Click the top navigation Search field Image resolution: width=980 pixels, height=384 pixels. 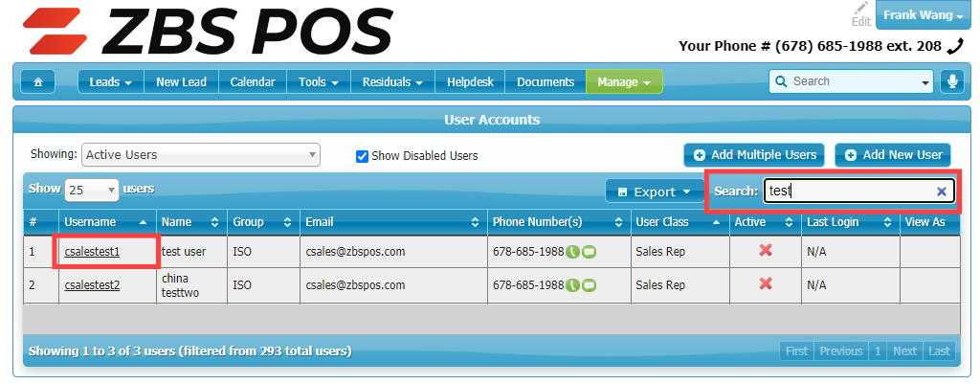[x=850, y=81]
